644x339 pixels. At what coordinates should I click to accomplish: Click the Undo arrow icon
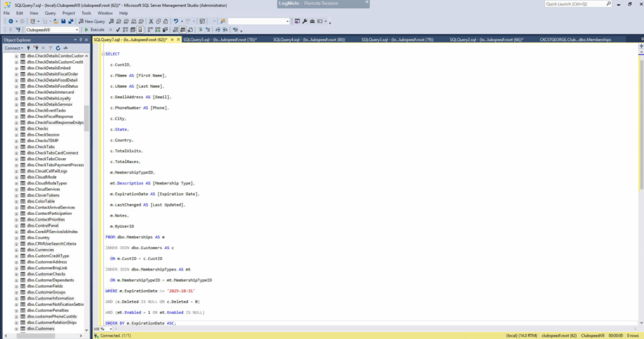click(x=175, y=21)
